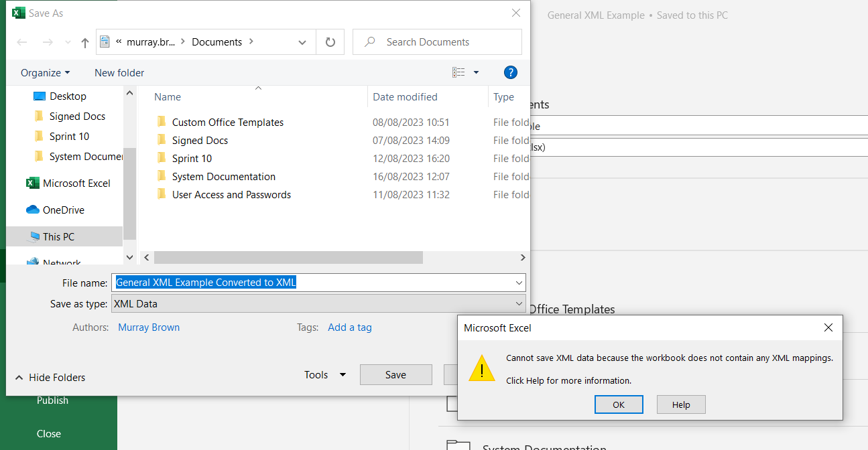This screenshot has height=450, width=868.
Task: Select OneDrive in the navigation pane
Action: coord(64,210)
